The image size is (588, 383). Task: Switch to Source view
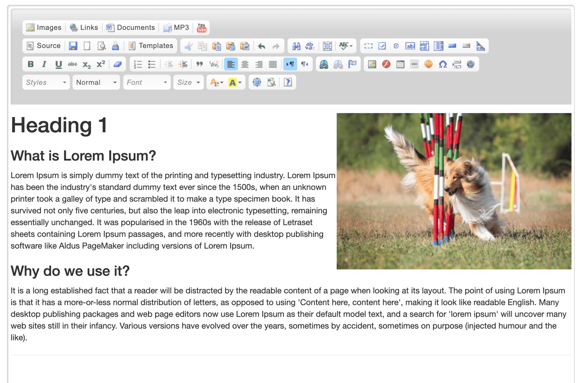click(x=44, y=45)
